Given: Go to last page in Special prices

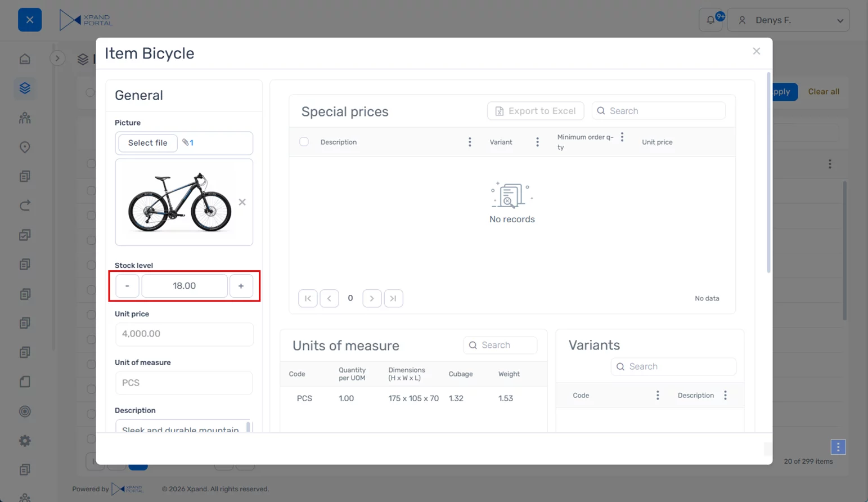Looking at the screenshot, I should pos(393,298).
